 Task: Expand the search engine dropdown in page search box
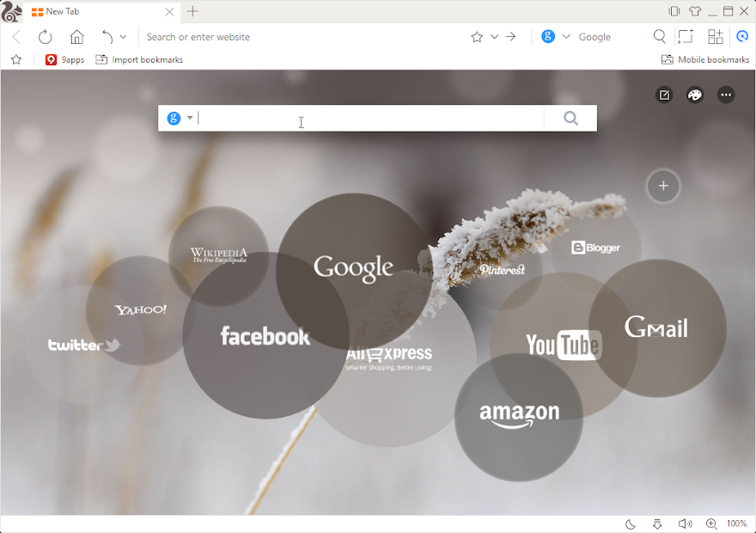click(x=190, y=118)
